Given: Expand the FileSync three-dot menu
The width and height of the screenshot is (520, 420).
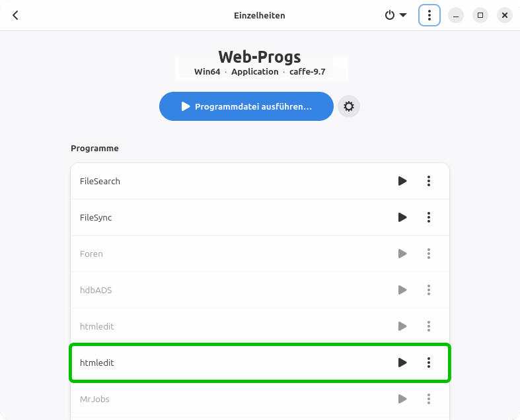Looking at the screenshot, I should pyautogui.click(x=429, y=217).
